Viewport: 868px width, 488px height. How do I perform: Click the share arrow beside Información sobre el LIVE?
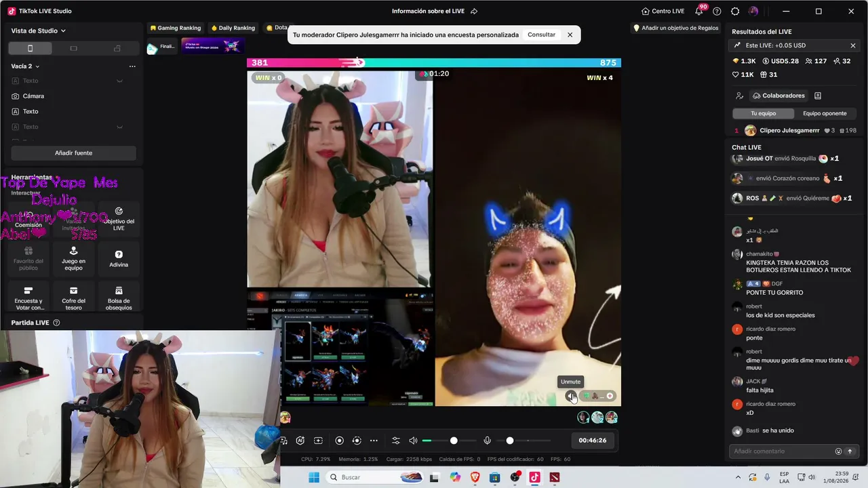tap(474, 12)
